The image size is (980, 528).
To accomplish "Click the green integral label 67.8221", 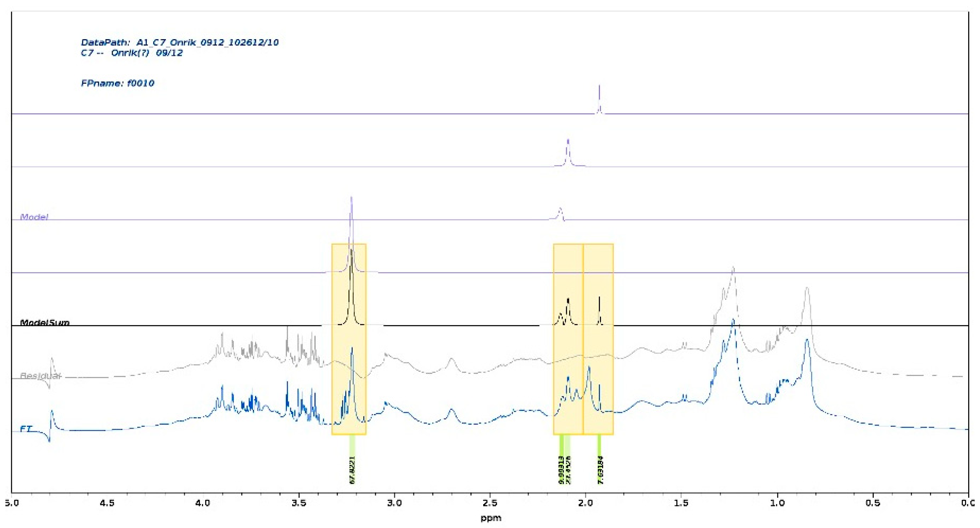I will 352,470.
